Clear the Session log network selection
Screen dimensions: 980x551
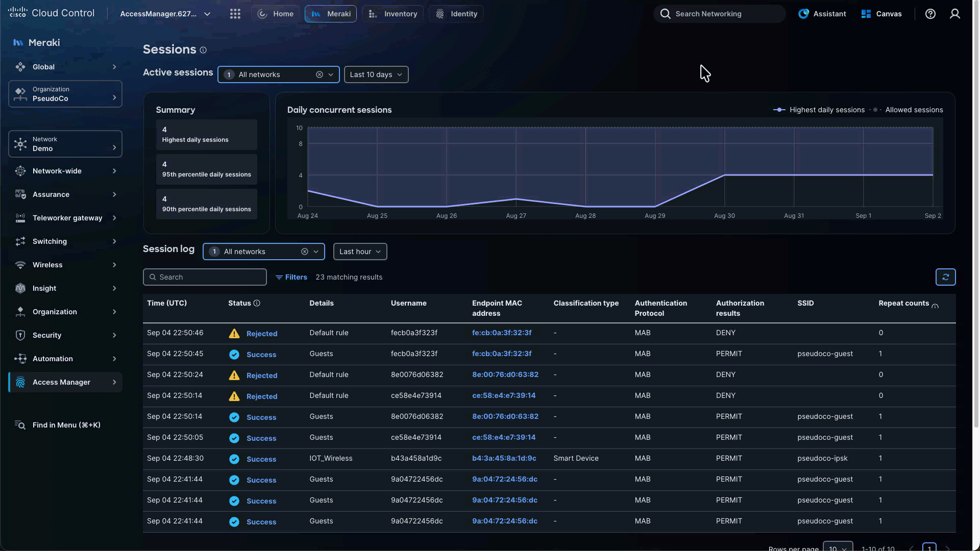click(x=305, y=252)
